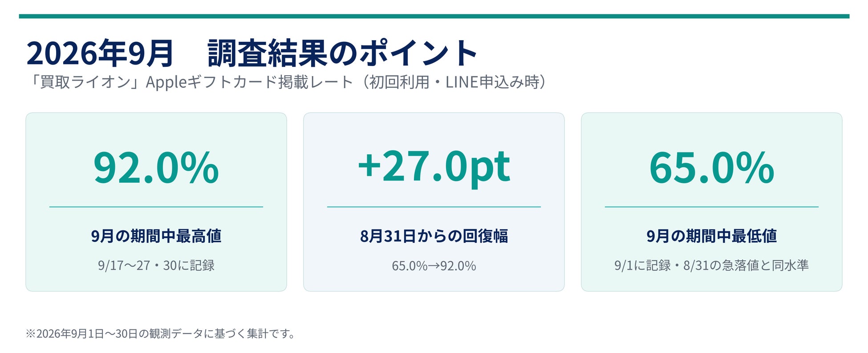
Task: Click the ※ symbol in the footnote
Action: 31,334
